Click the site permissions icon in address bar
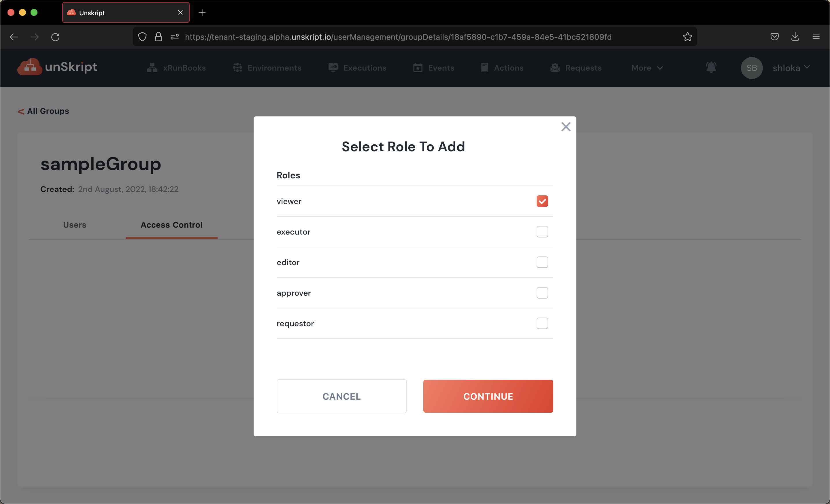Viewport: 830px width, 504px height. click(x=174, y=37)
